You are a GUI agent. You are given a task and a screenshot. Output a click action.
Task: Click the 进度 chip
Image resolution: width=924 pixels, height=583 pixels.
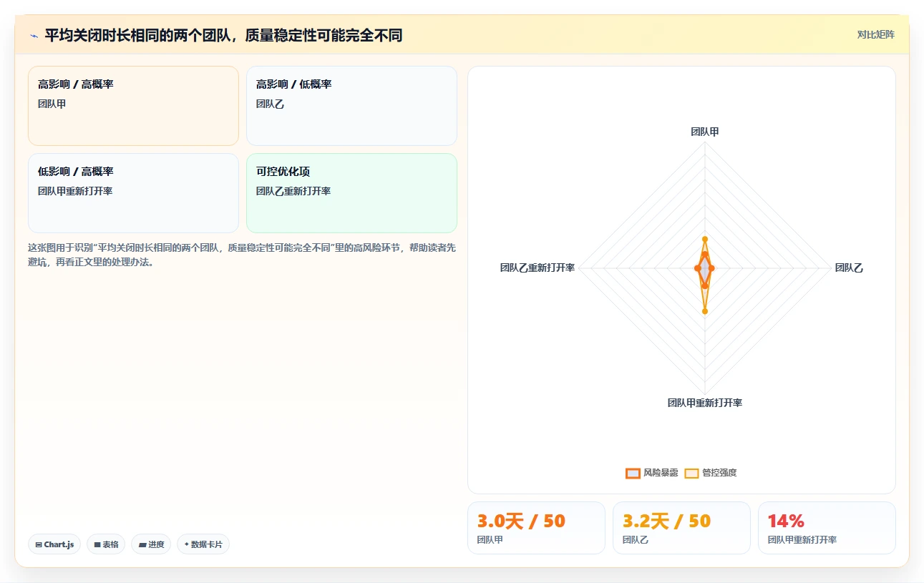(151, 544)
